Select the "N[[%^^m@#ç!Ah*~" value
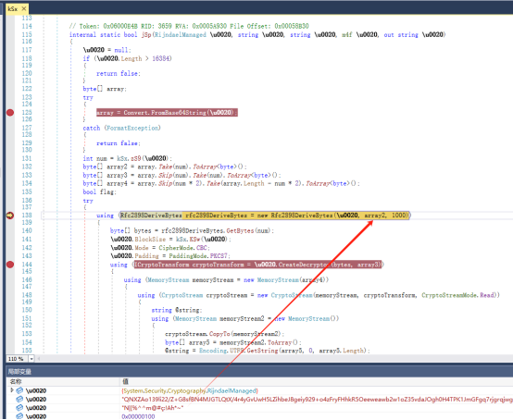The image size is (513, 420). (153, 408)
